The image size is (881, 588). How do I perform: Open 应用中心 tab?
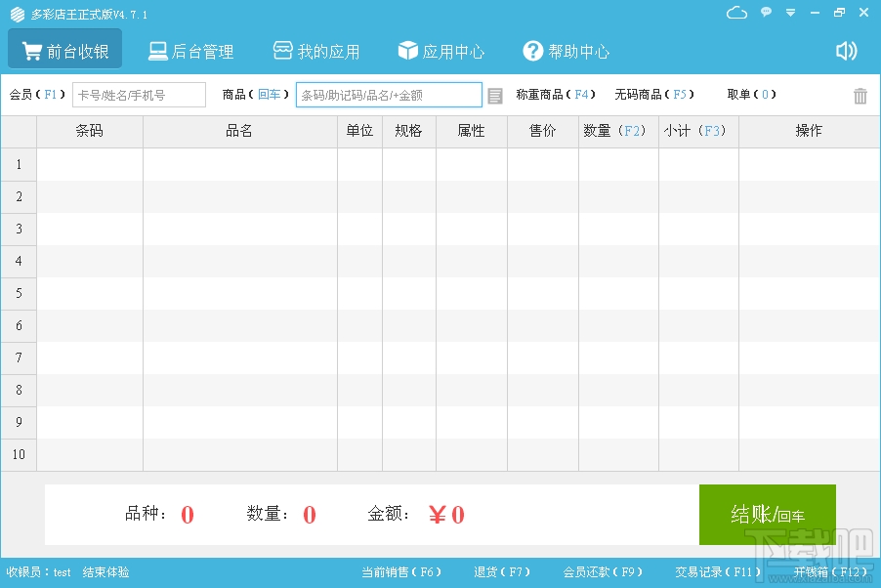pos(441,51)
